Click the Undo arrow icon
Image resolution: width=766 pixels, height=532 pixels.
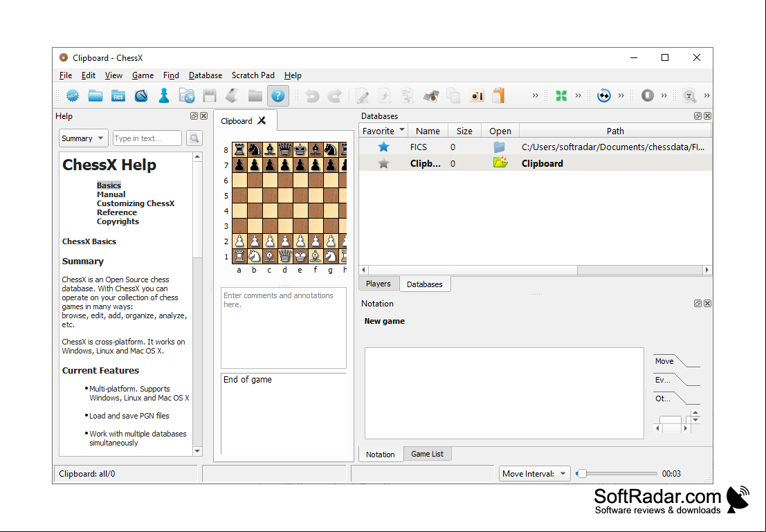(x=311, y=95)
